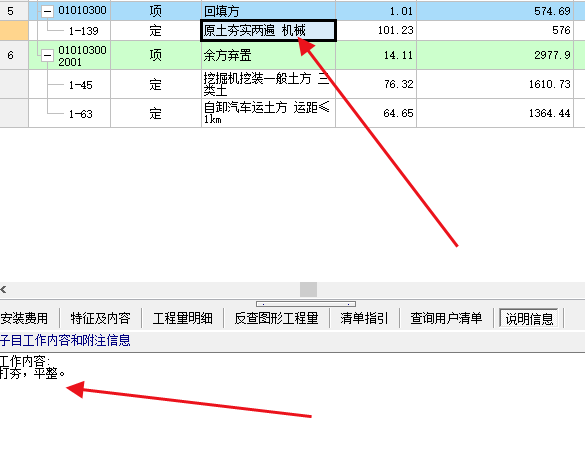
Task: Select code cell 1-45
Action: pyautogui.click(x=80, y=85)
